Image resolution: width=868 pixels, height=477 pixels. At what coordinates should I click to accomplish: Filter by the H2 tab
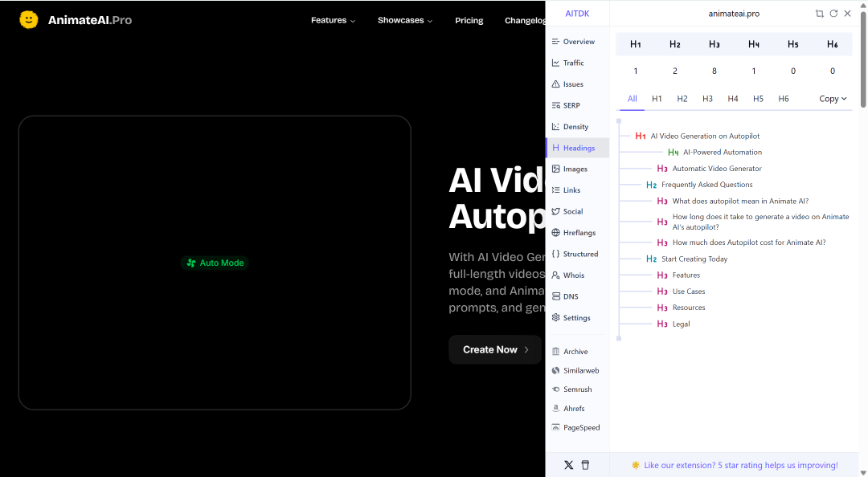[682, 99]
